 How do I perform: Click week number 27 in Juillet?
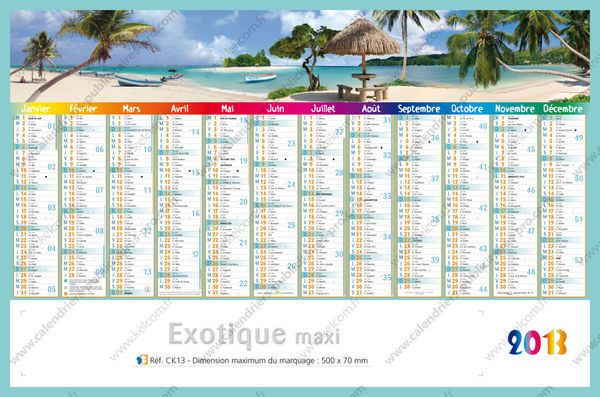[339, 132]
